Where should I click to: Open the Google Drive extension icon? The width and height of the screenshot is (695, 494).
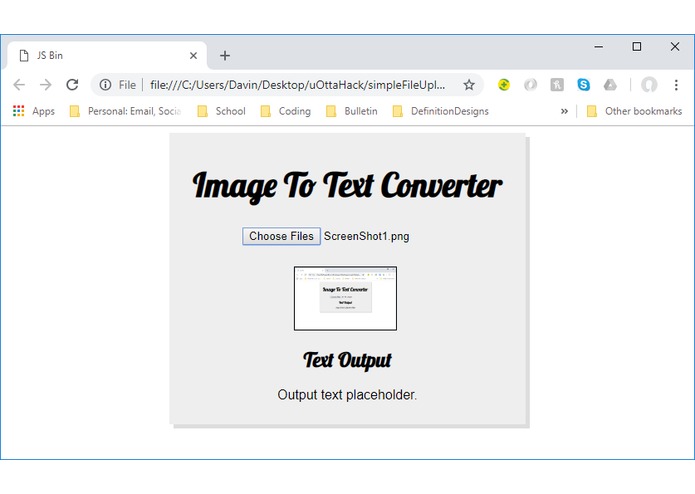[610, 85]
